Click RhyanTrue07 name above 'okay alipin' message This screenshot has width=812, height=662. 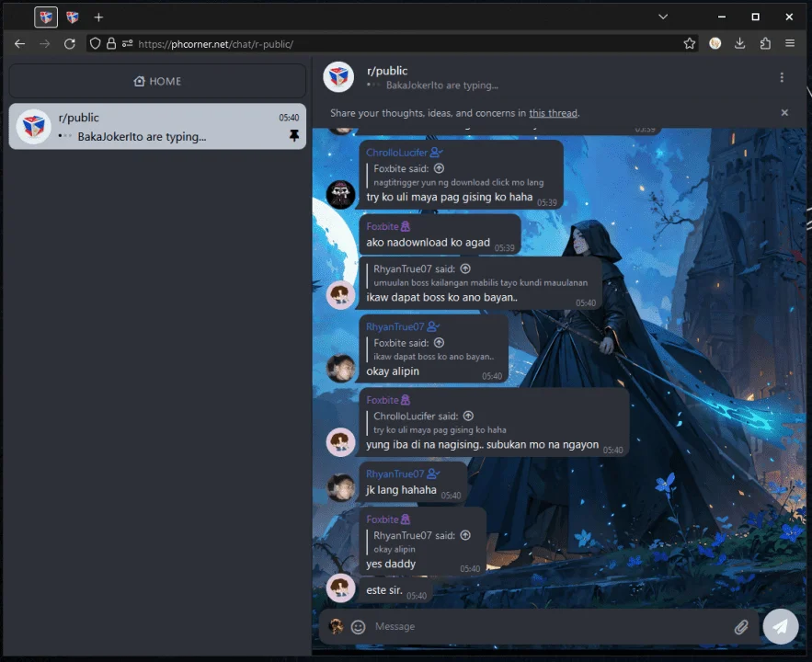click(395, 326)
